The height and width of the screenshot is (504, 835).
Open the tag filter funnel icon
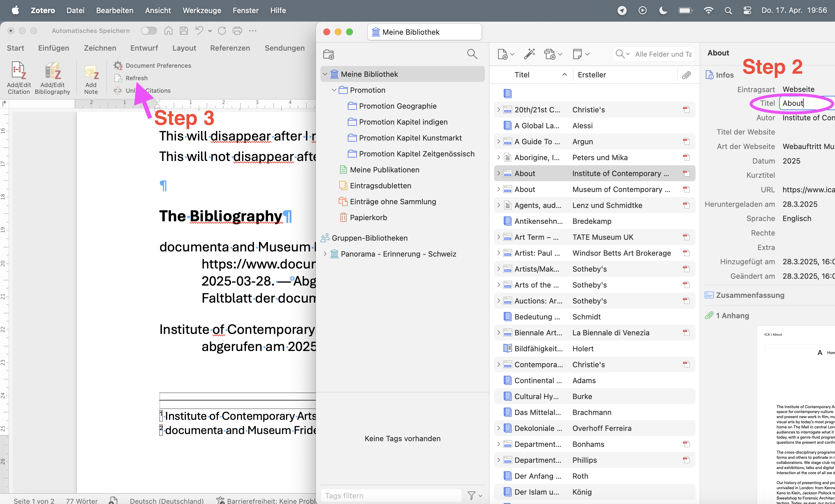pos(471,495)
